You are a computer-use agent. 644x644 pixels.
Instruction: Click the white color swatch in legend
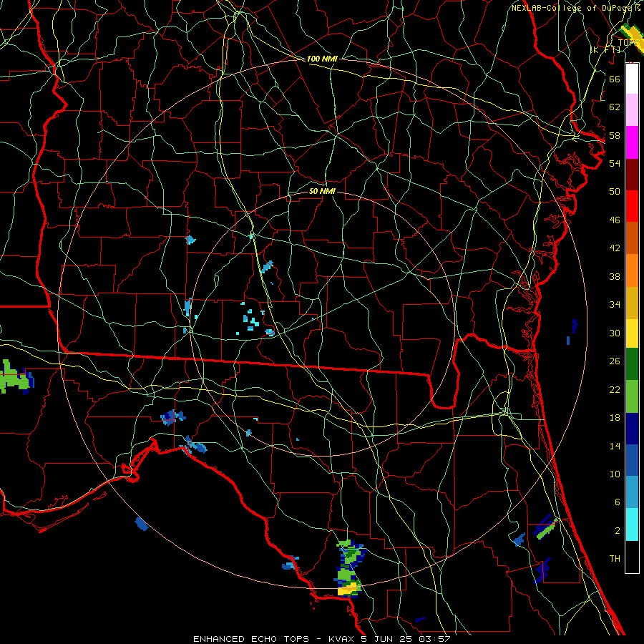pyautogui.click(x=632, y=79)
